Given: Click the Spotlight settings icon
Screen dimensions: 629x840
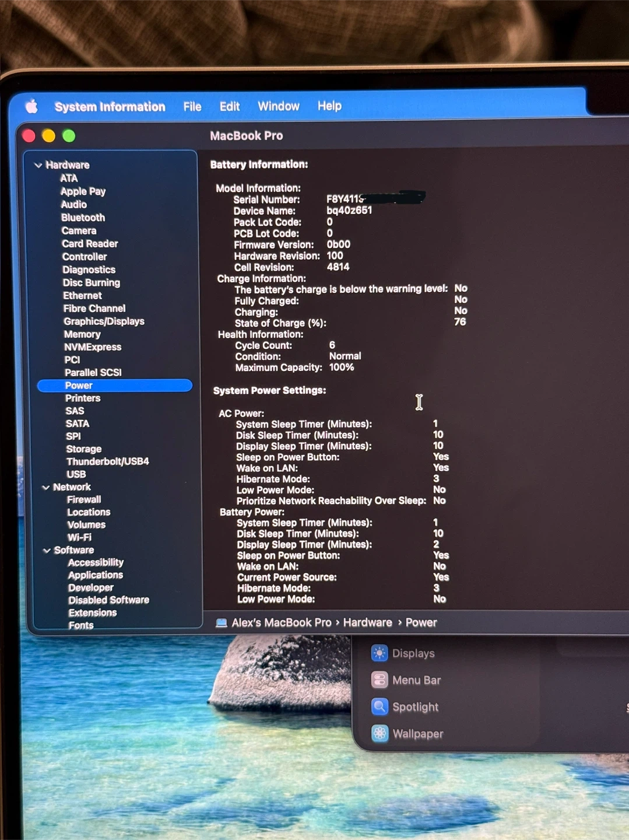Looking at the screenshot, I should coord(379,707).
